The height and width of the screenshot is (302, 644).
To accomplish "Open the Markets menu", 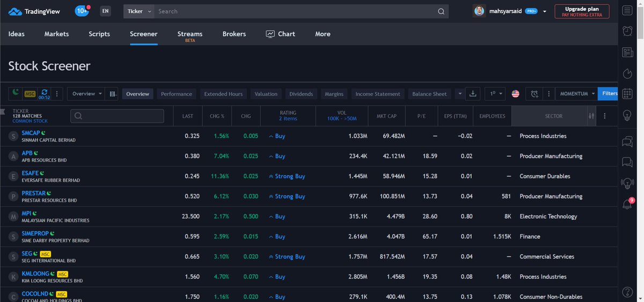I will coord(56,34).
